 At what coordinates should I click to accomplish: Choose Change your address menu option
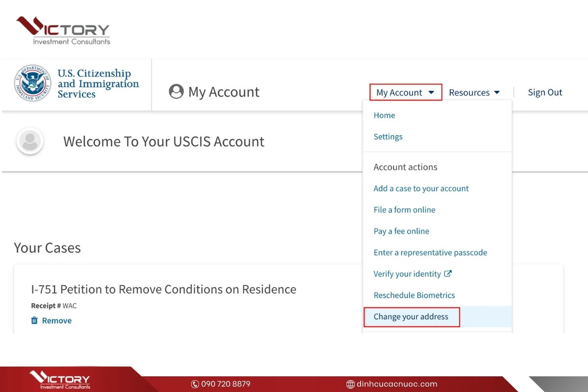click(411, 317)
